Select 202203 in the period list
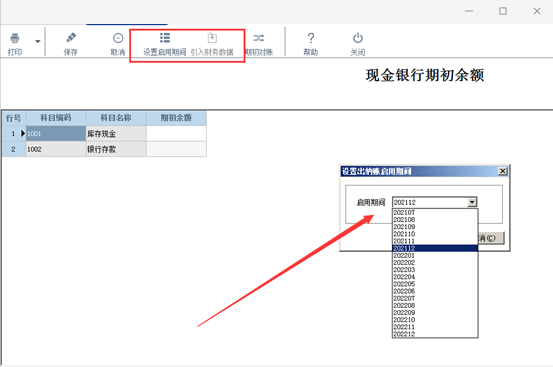553x367 pixels. pos(435,270)
